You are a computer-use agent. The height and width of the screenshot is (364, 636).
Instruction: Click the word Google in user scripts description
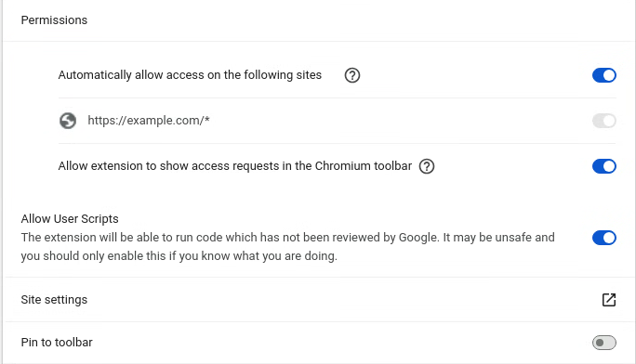click(x=419, y=238)
